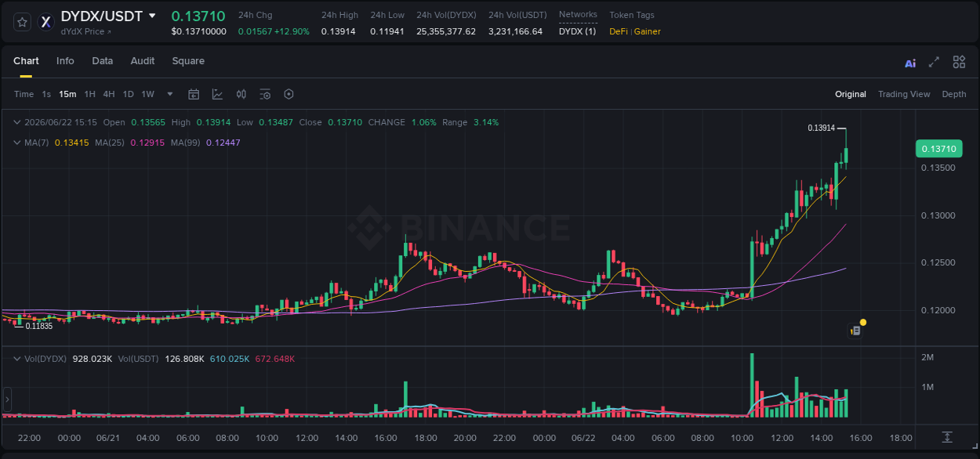980x459 pixels.
Task: Open the chart list settings icon
Action: point(265,94)
